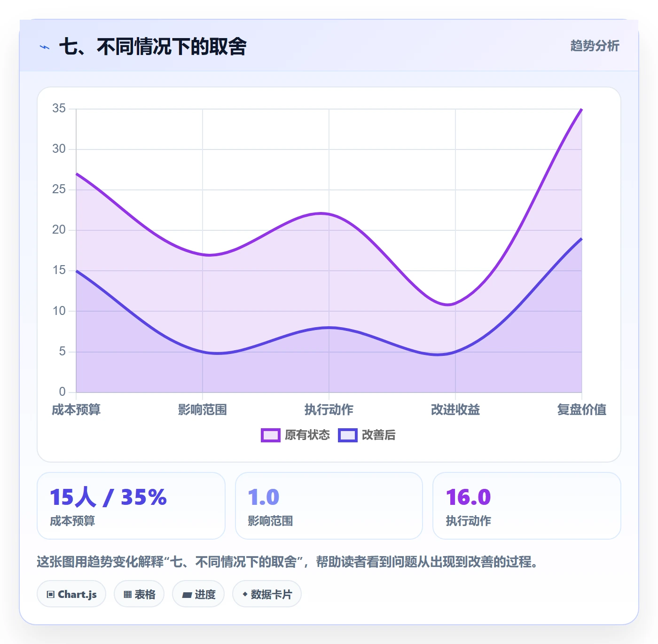Image resolution: width=658 pixels, height=644 pixels.
Task: Click the bar icon in 进度 tag
Action: pyautogui.click(x=187, y=595)
